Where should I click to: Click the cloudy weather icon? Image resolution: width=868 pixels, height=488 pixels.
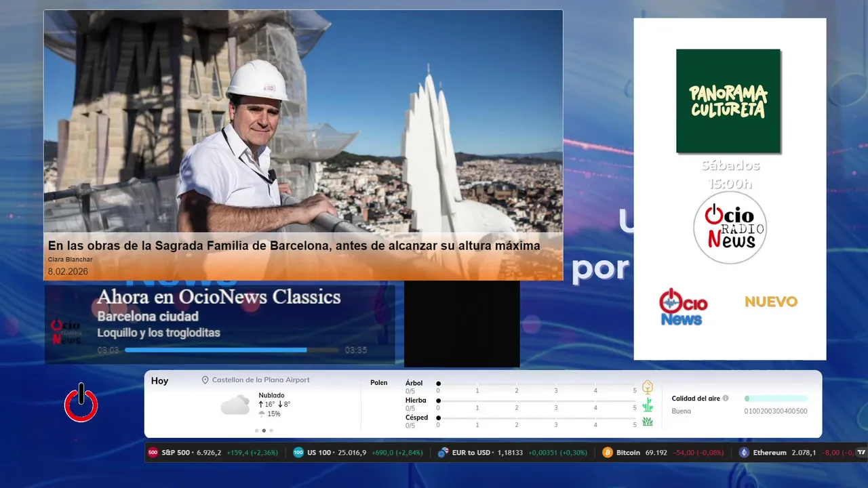click(x=235, y=405)
